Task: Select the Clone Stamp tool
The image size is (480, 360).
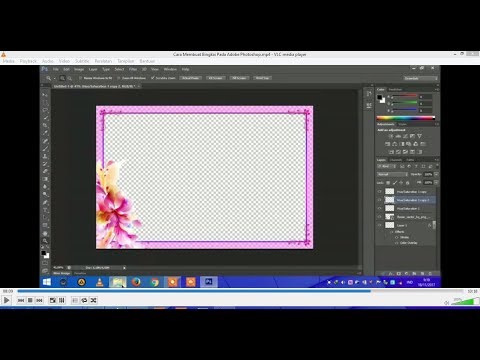Action: (45, 156)
